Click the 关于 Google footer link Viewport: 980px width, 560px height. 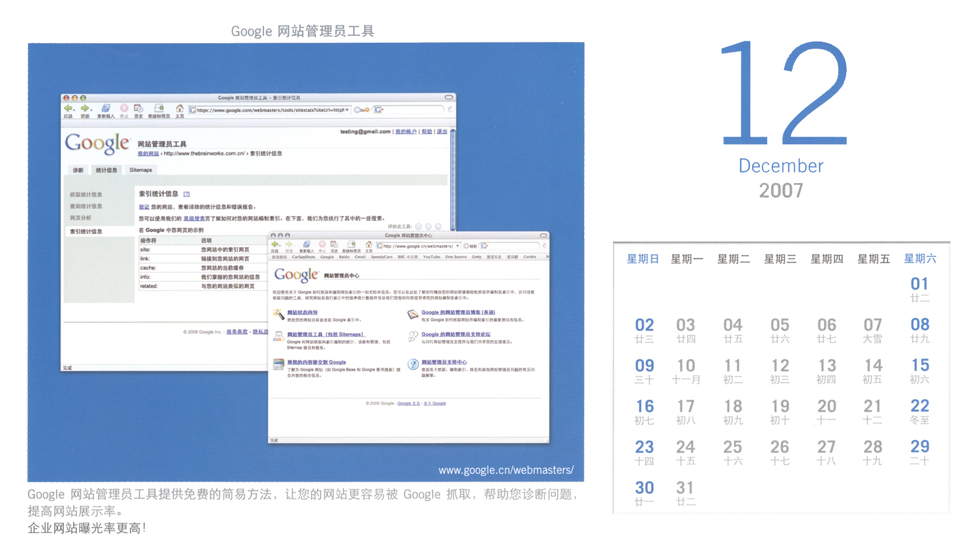tap(435, 404)
